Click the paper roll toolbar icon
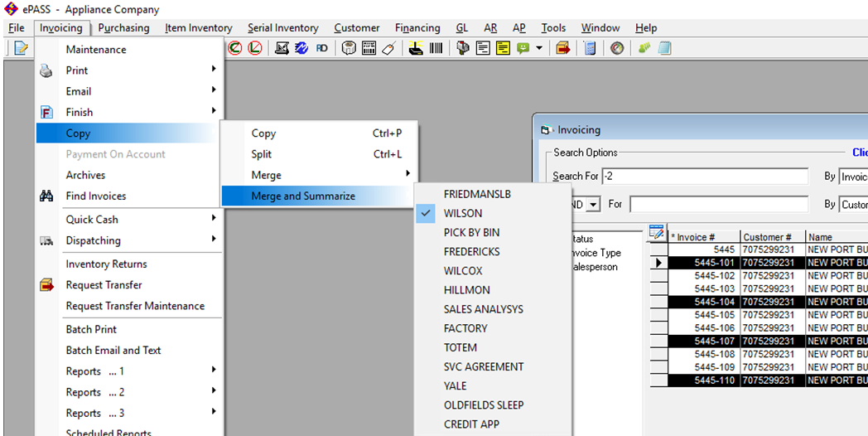868x436 pixels. (x=349, y=48)
